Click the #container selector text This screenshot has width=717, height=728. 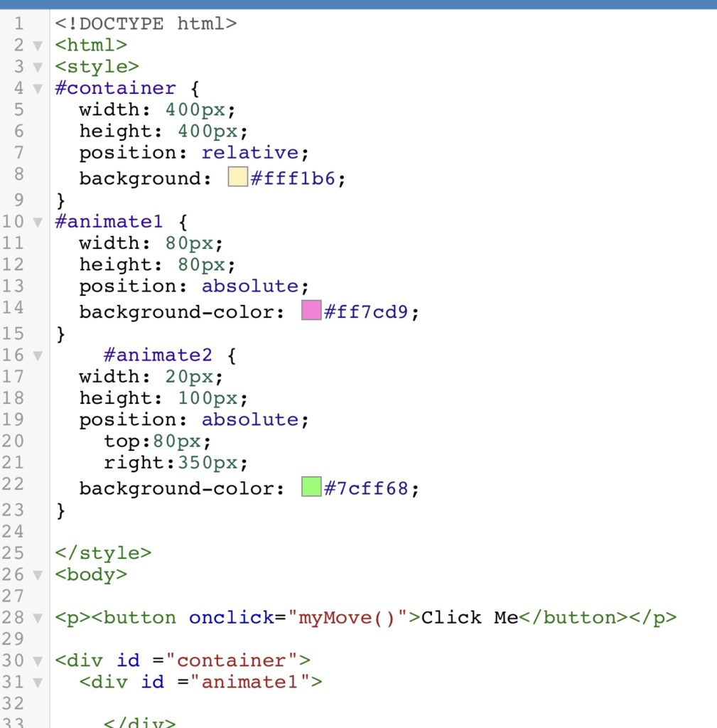(x=116, y=87)
